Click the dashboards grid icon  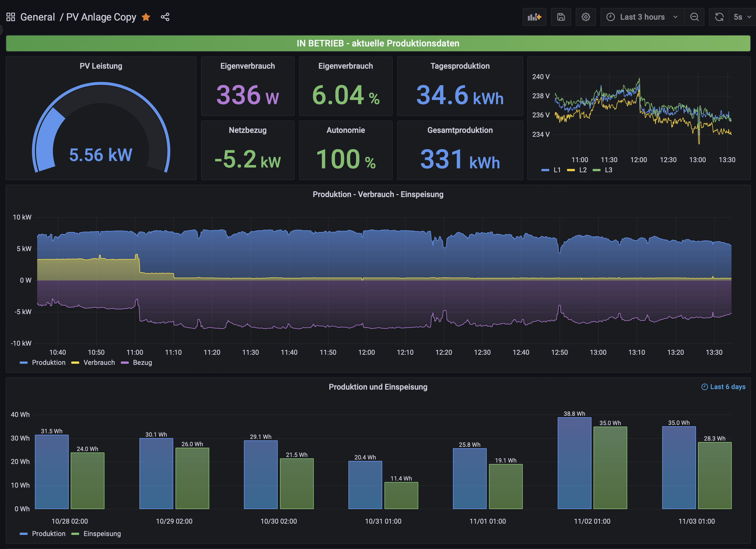pos(11,17)
